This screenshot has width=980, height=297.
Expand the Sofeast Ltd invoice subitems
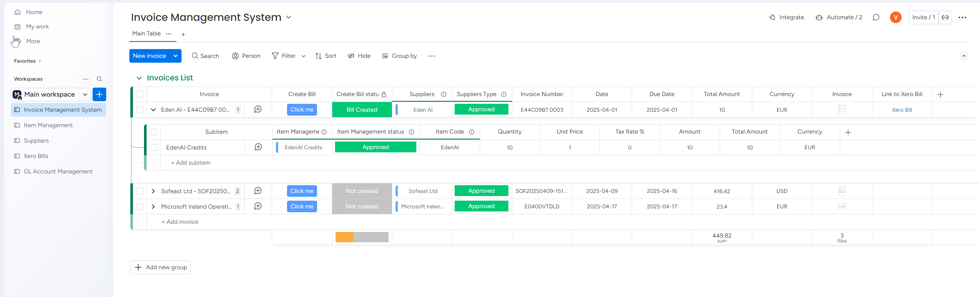tap(153, 191)
